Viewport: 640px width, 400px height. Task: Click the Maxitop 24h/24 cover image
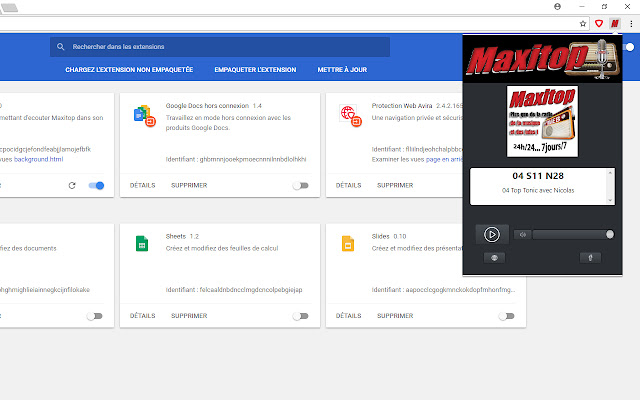[x=542, y=121]
